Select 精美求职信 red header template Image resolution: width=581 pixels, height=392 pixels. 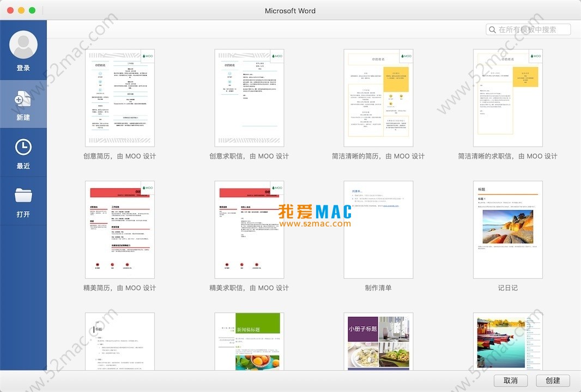point(249,230)
